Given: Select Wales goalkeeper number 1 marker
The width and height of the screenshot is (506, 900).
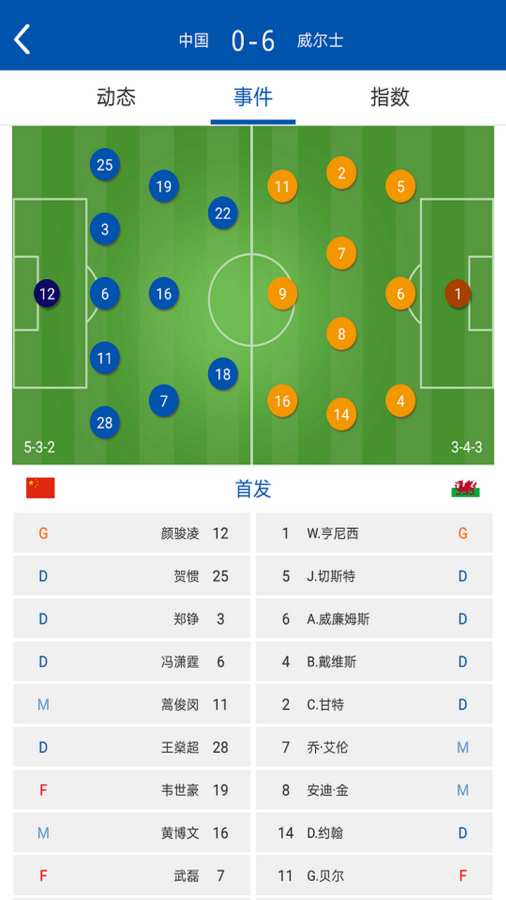Looking at the screenshot, I should tap(458, 294).
